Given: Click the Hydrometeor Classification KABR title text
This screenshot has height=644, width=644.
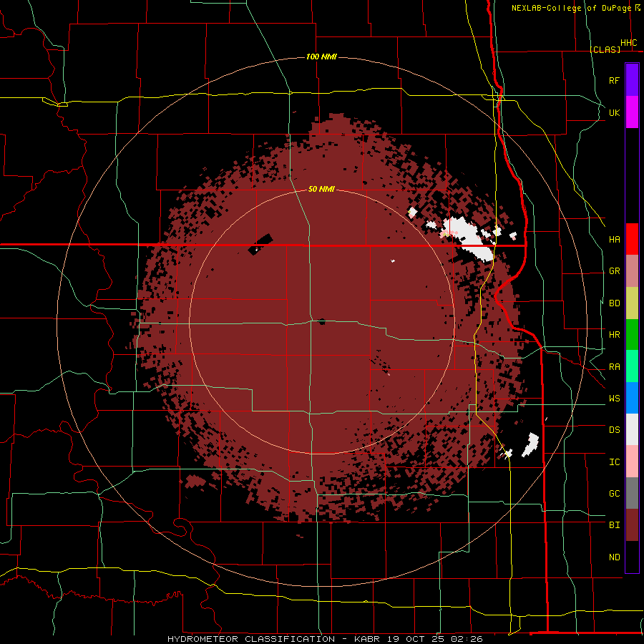Looking at the screenshot, I should click(x=324, y=639).
